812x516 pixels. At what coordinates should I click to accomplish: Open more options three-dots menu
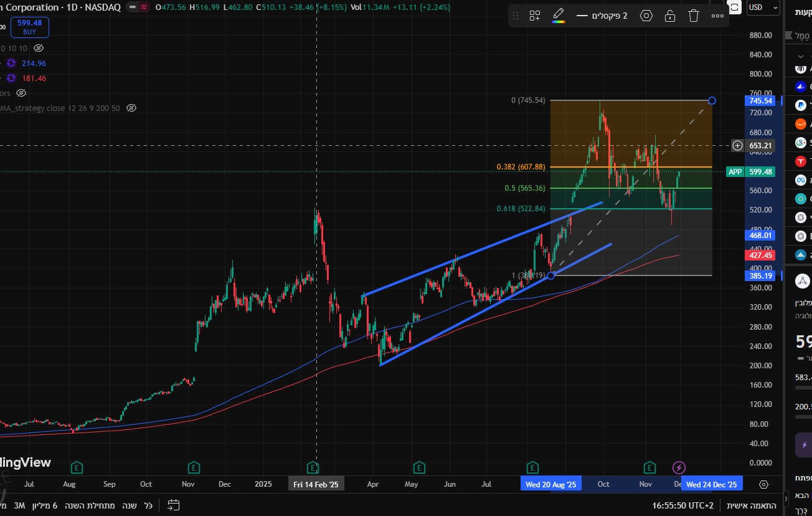click(x=717, y=16)
